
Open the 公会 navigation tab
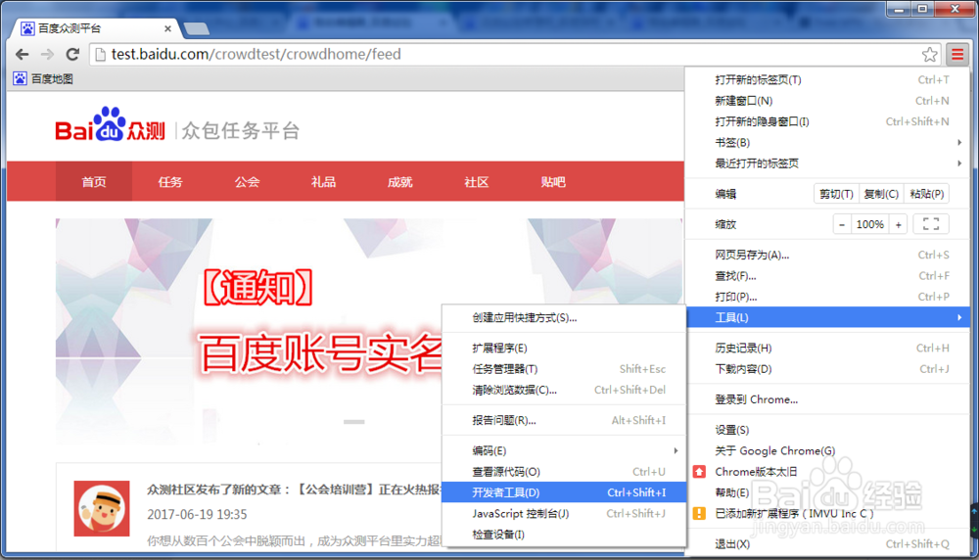pos(248,182)
